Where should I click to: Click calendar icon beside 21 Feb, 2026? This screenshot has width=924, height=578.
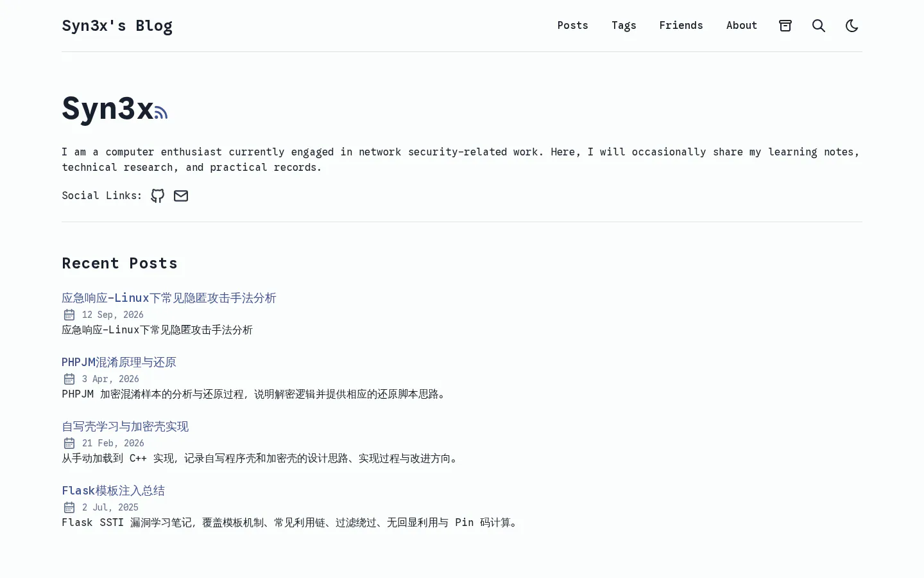pos(69,443)
